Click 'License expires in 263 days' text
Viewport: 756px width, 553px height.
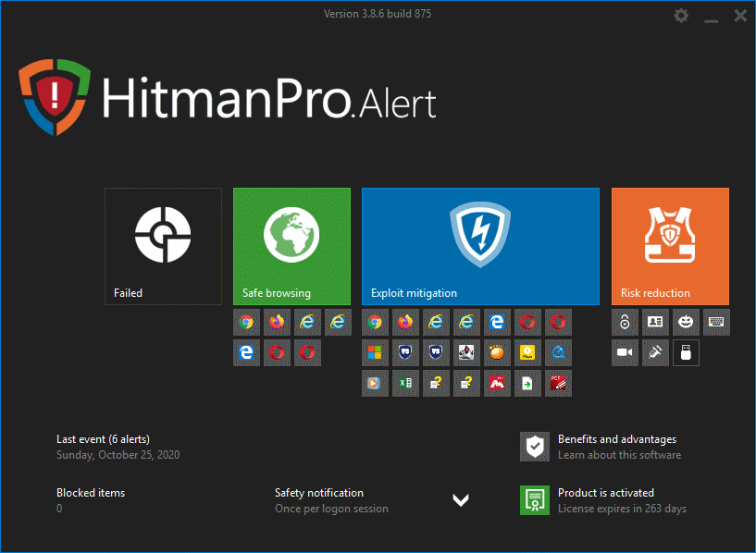pos(622,509)
